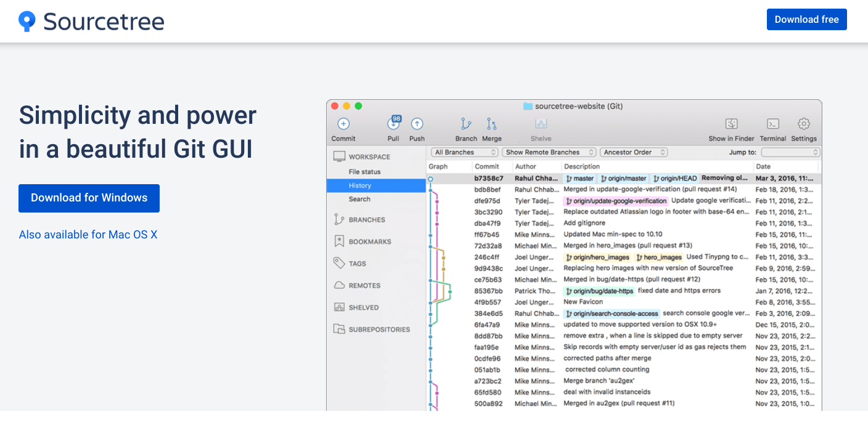Open the Terminal icon in toolbar
This screenshot has width=868, height=422.
coord(772,124)
